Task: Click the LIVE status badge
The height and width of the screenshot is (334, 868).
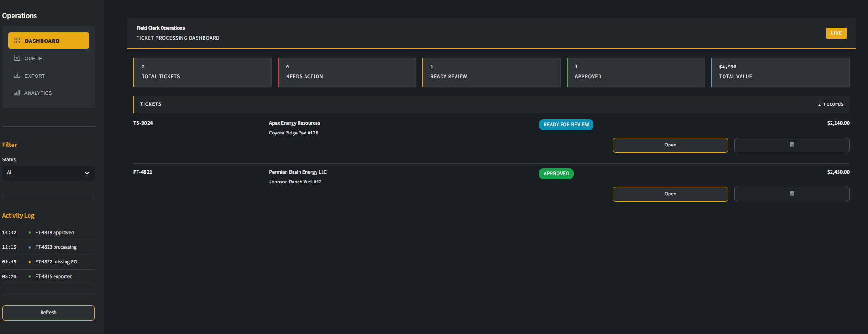Action: [836, 33]
